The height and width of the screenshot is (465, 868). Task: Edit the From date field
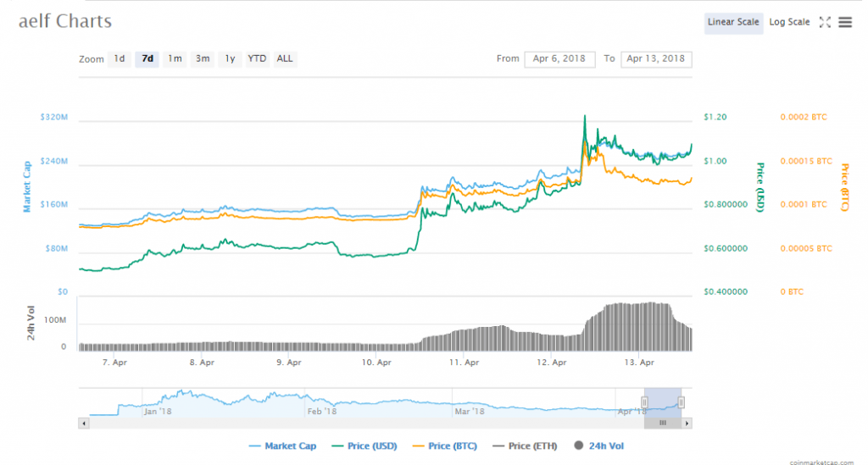pyautogui.click(x=559, y=59)
